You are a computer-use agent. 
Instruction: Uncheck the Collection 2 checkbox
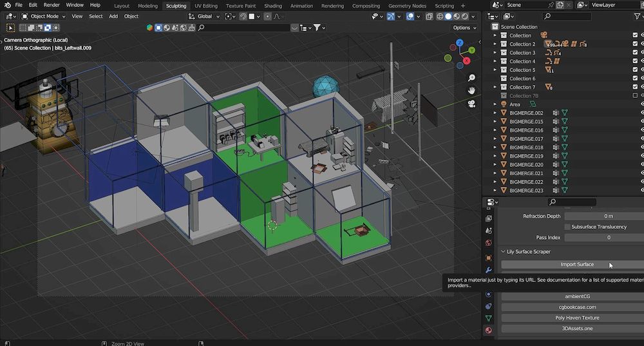[x=635, y=44]
